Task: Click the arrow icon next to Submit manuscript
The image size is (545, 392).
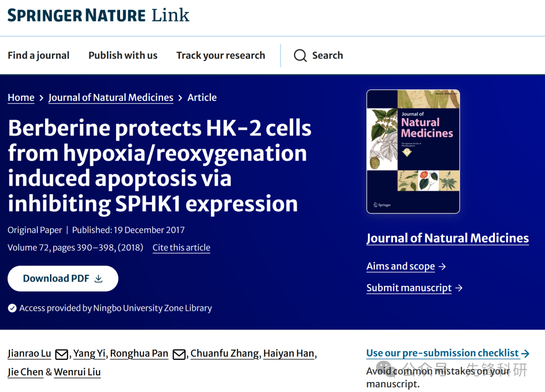Action: pos(459,288)
